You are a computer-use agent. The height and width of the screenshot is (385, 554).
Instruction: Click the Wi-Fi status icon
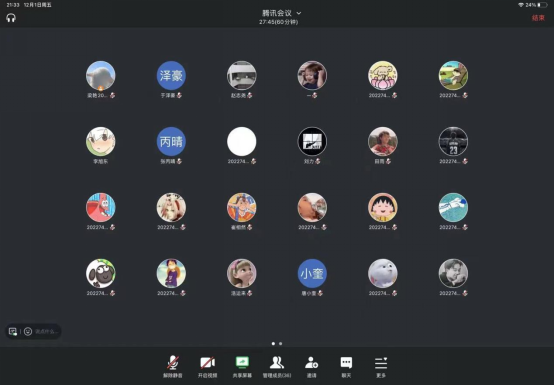(521, 5)
